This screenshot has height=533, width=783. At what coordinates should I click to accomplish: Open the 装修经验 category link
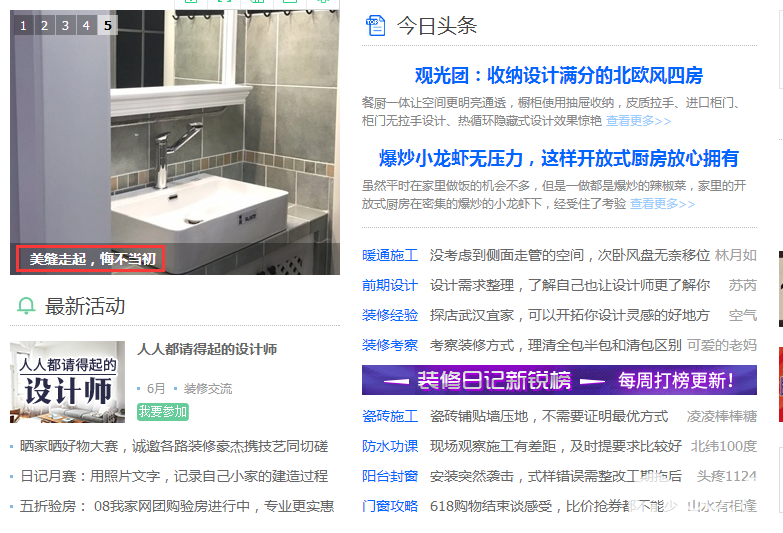click(x=390, y=315)
